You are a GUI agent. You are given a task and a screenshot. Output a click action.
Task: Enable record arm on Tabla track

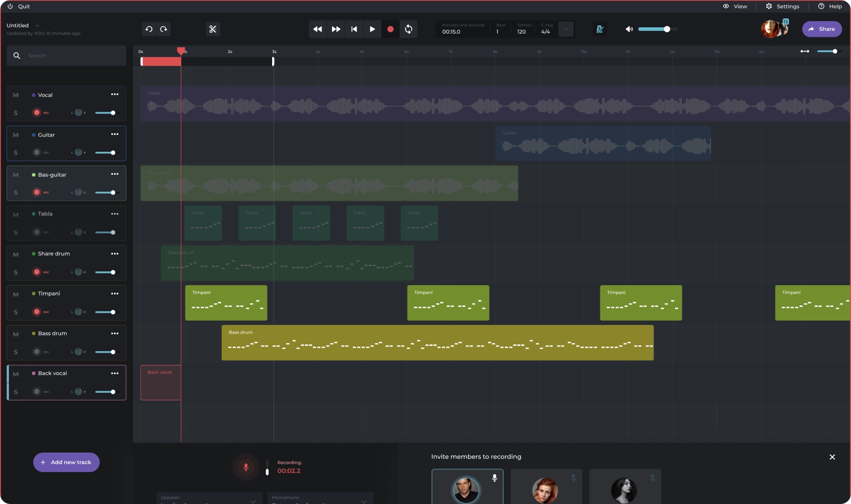[37, 232]
